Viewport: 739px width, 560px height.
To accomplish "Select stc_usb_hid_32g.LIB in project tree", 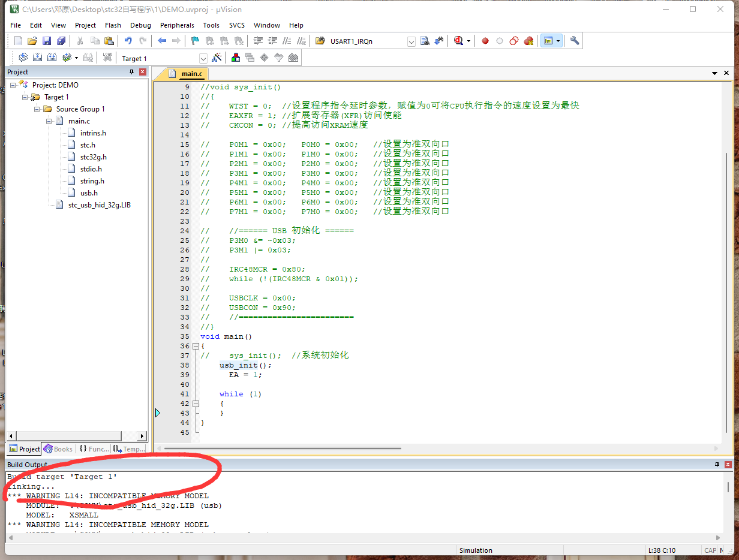I will tap(99, 204).
